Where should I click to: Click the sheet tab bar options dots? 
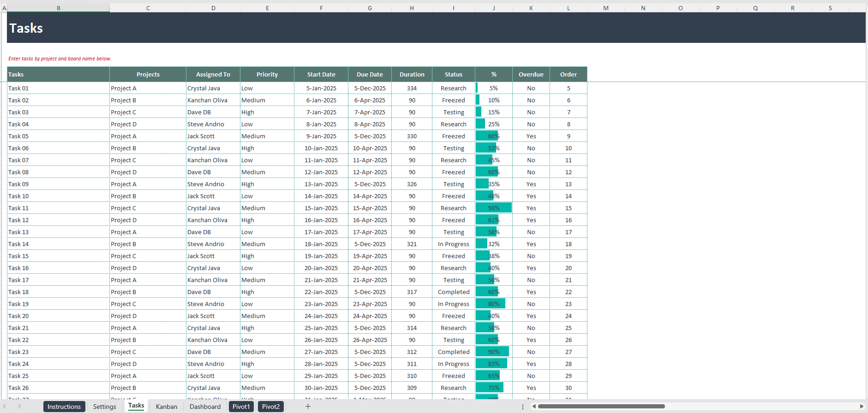[523, 407]
